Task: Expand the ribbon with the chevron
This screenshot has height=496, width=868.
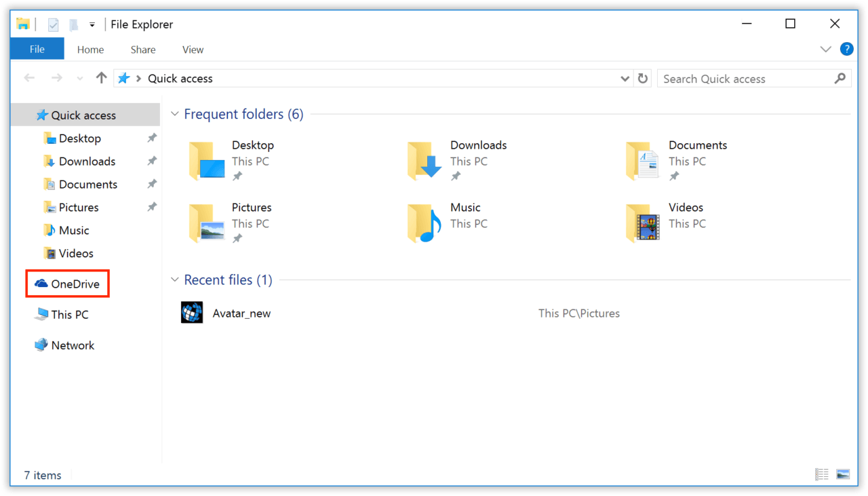Action: coord(825,49)
